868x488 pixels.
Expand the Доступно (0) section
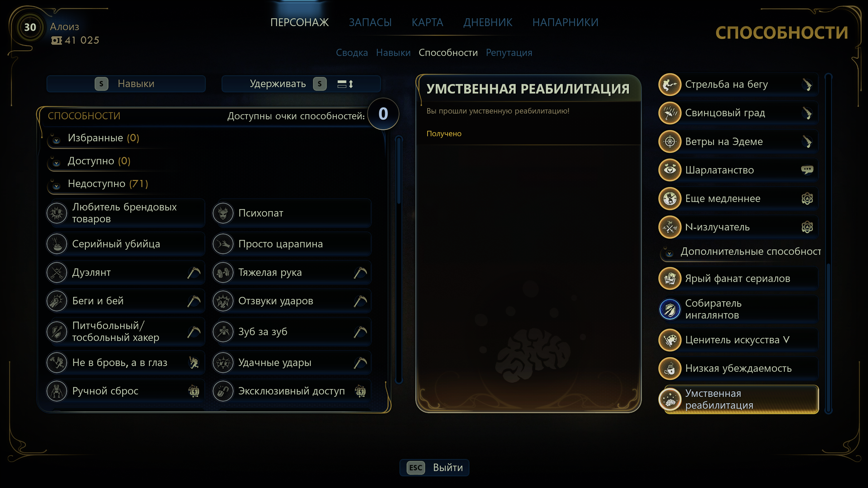pos(57,163)
